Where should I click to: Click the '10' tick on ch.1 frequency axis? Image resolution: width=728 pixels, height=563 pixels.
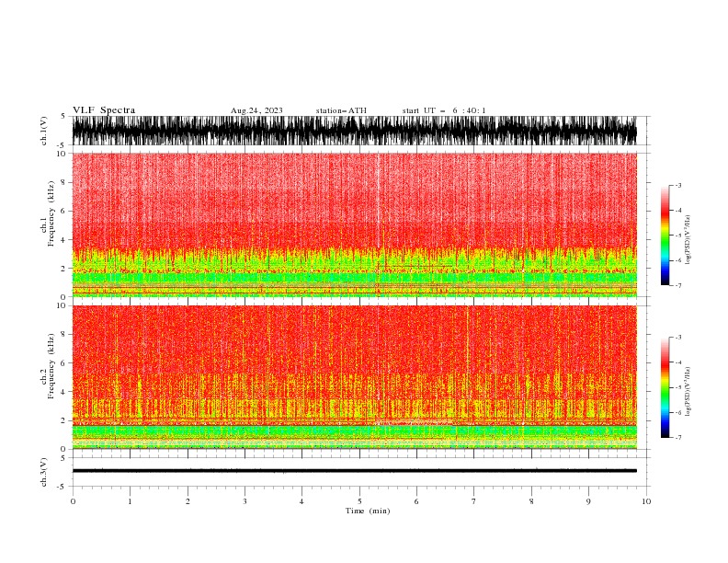click(x=62, y=154)
